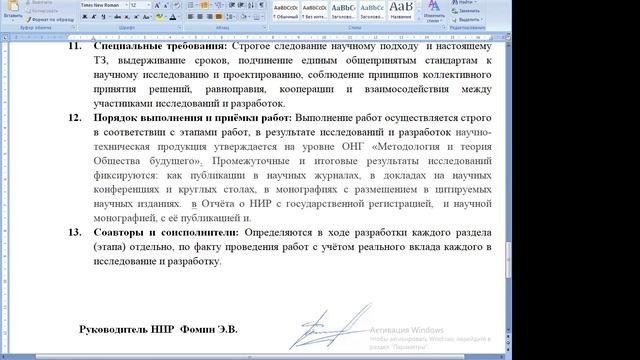The image size is (640, 360).
Task: Click the Найти find icon
Action: click(464, 2)
